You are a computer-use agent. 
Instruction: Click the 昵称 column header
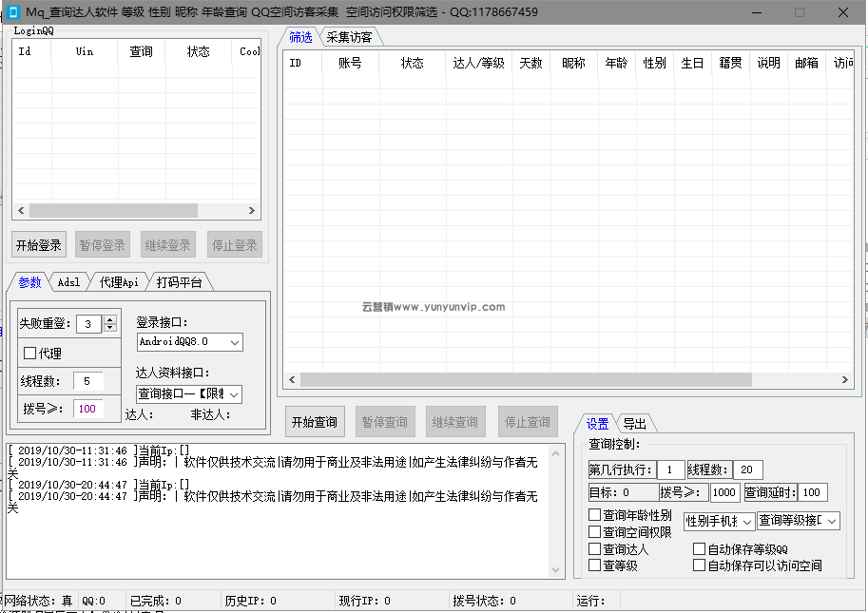click(573, 63)
